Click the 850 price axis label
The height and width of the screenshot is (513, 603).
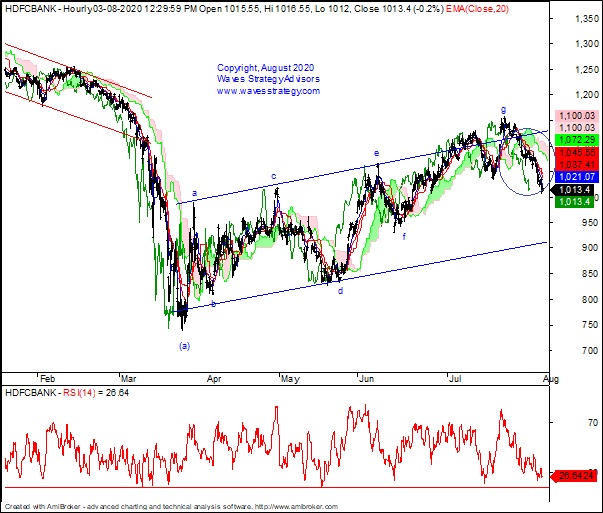click(x=591, y=274)
